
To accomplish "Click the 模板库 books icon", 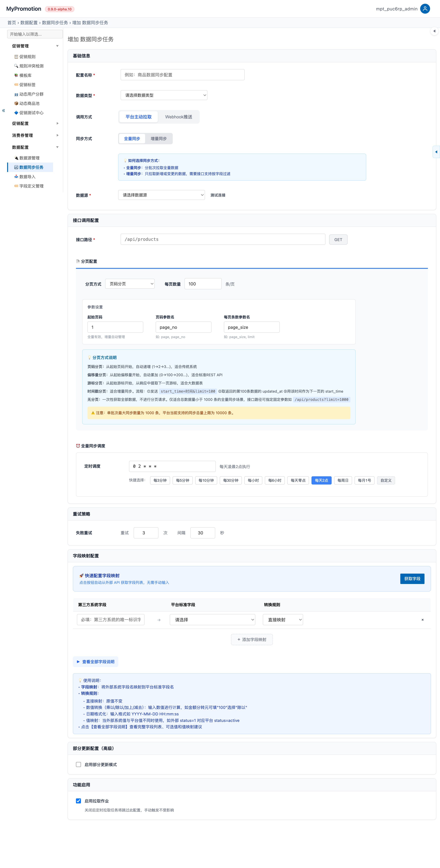I will [x=16, y=75].
